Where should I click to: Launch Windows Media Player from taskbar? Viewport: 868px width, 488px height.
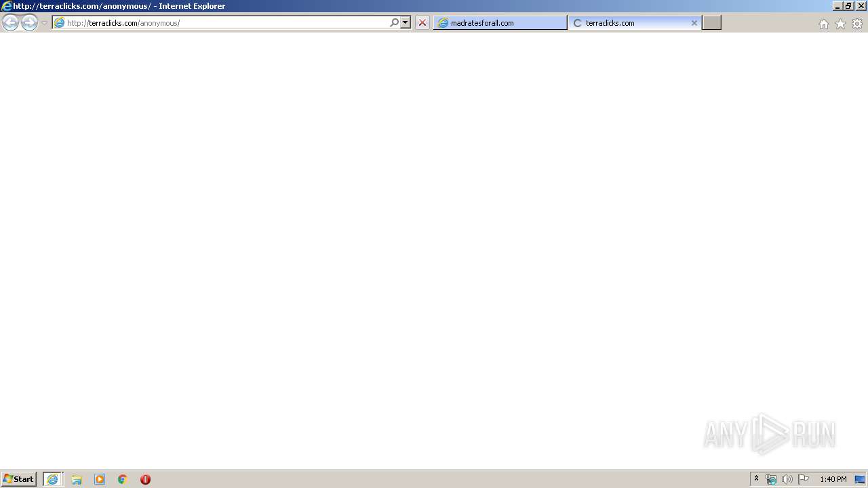coord(100,479)
